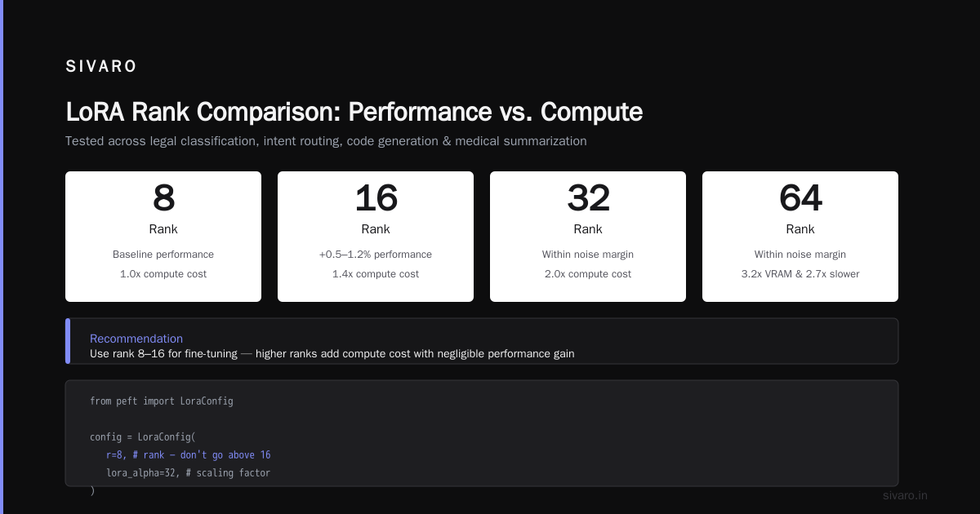Select the Rank 64 card
Viewport: 980px width, 514px height.
click(x=800, y=237)
